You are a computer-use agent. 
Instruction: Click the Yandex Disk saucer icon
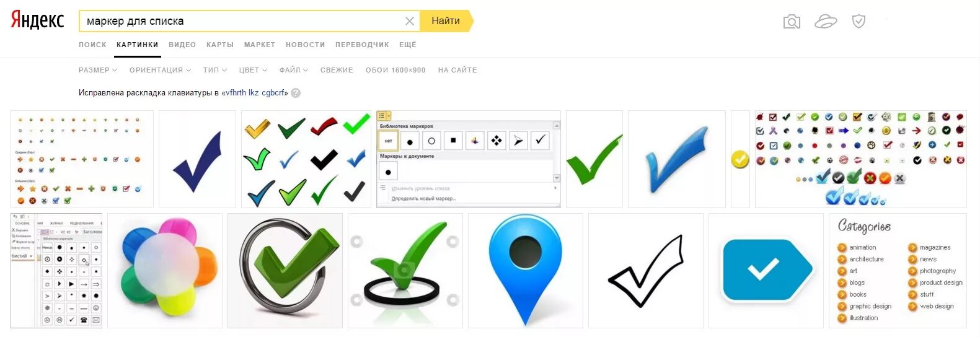coord(826,22)
